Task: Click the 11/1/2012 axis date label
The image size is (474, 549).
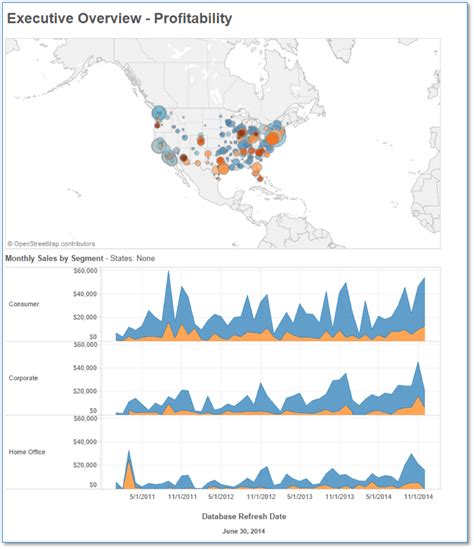Action: click(261, 496)
